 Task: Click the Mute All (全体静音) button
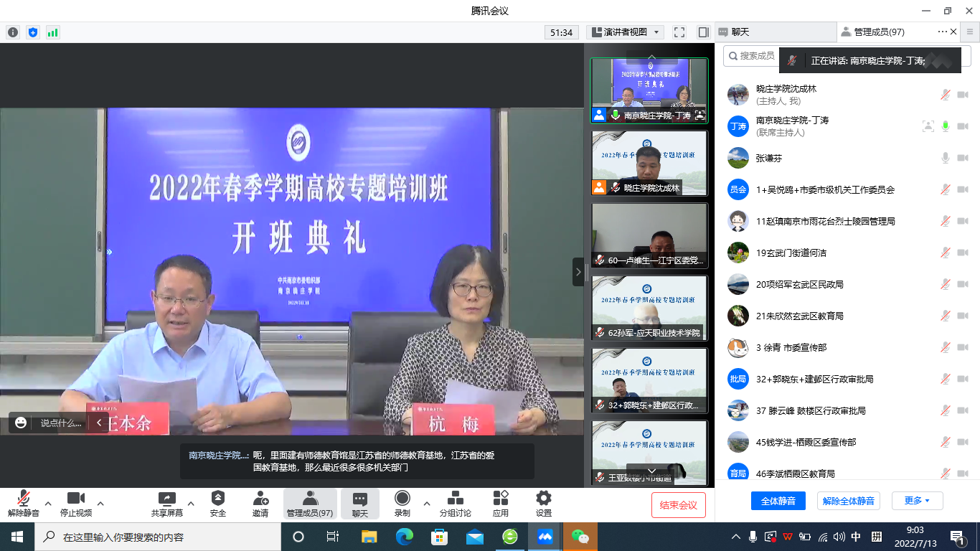[778, 501]
